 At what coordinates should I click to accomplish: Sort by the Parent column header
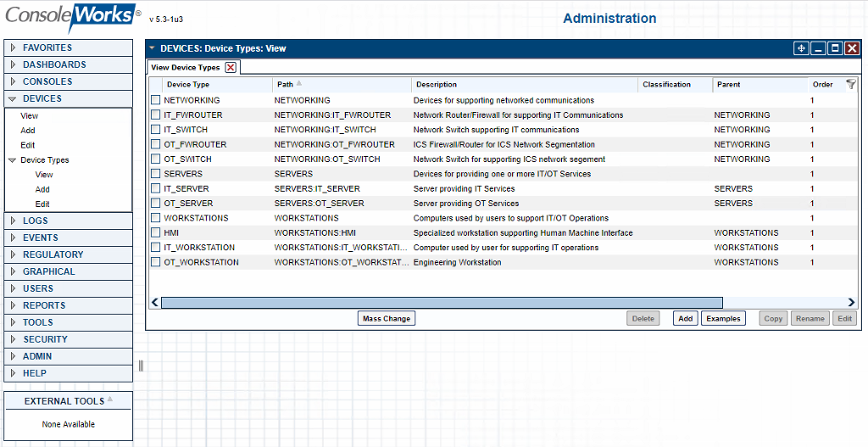728,85
